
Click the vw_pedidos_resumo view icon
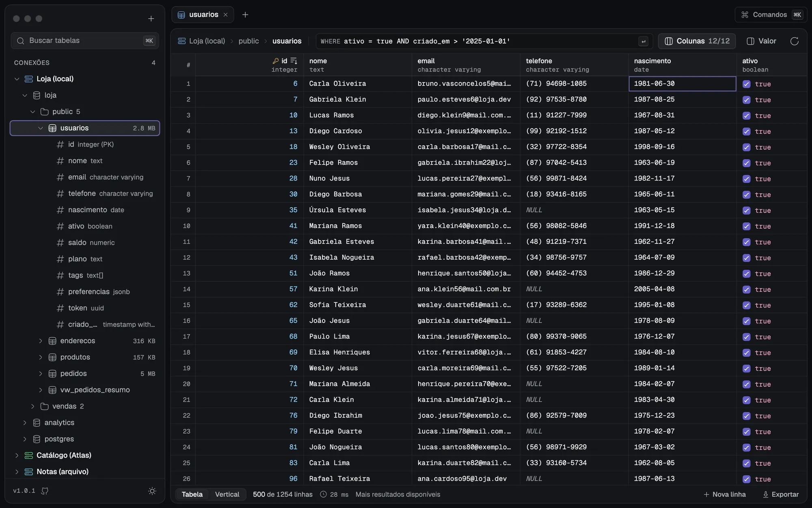pyautogui.click(x=52, y=390)
